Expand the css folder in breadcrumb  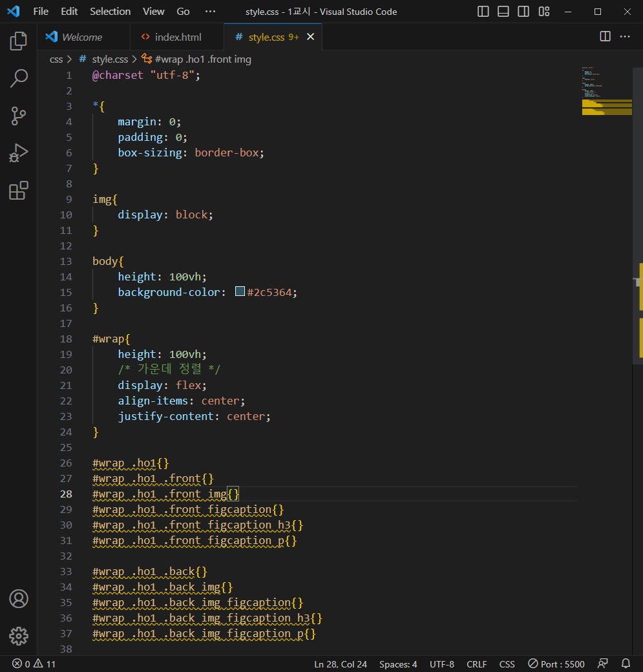(56, 59)
